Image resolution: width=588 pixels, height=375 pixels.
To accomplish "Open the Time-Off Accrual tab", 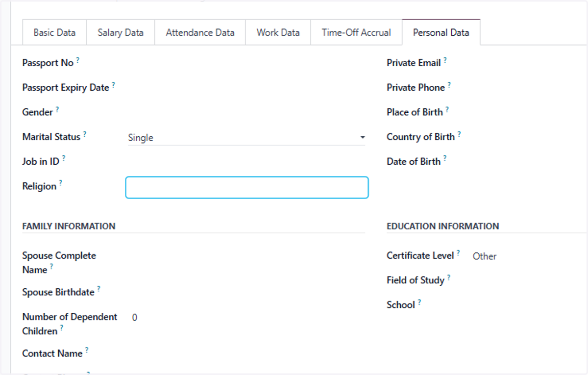I will (356, 32).
